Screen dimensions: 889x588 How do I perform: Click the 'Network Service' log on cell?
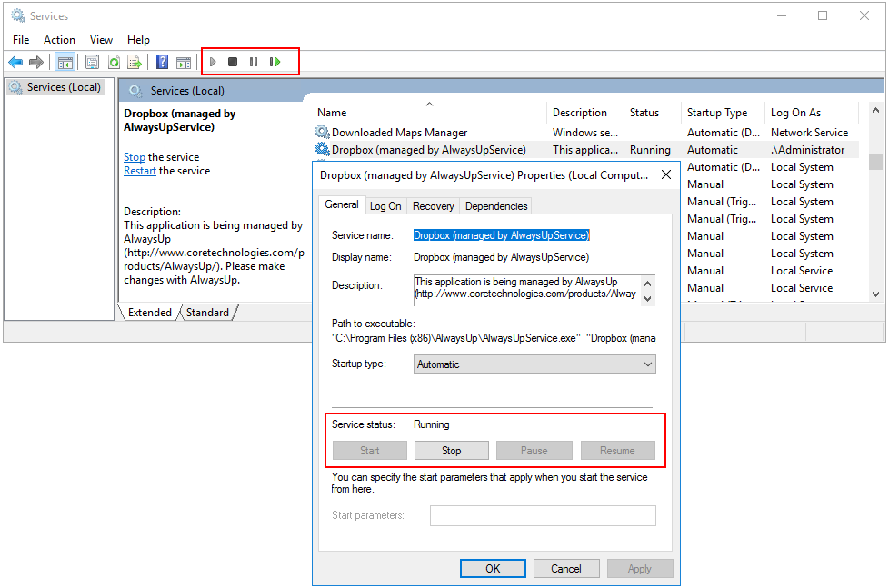(809, 132)
